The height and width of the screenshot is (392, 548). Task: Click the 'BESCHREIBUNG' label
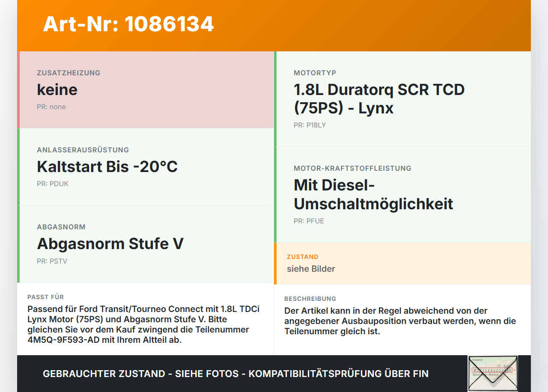coord(310,299)
